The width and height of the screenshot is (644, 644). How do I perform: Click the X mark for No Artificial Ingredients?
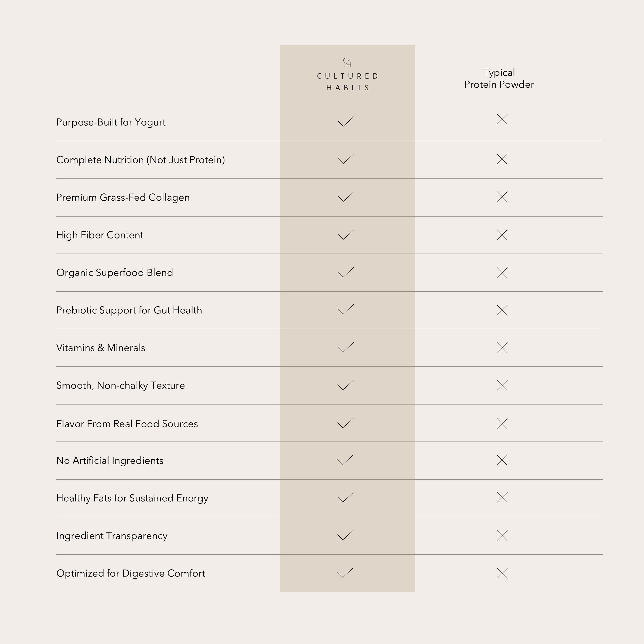tap(502, 460)
